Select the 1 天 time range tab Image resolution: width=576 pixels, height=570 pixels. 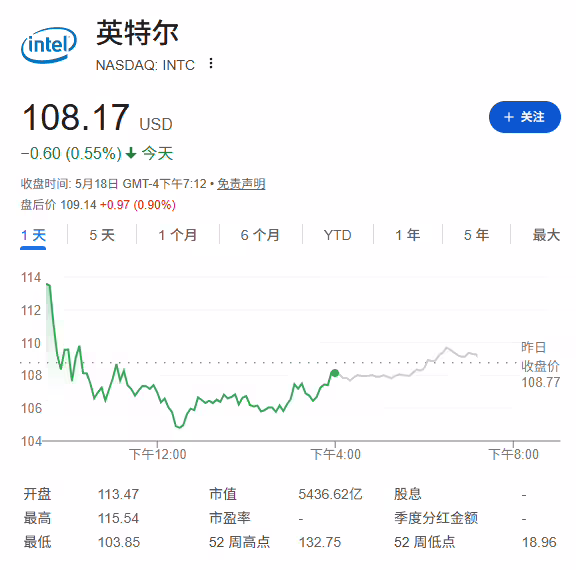click(x=33, y=235)
